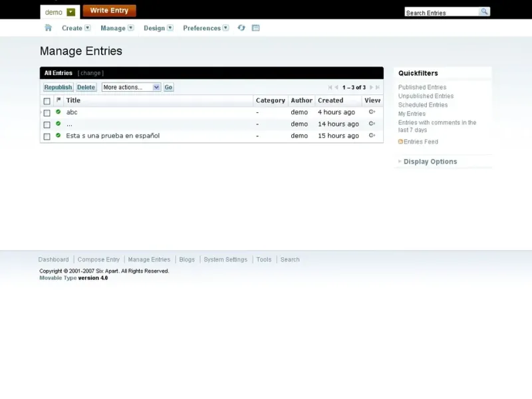
Task: Click the Delete button
Action: (86, 87)
